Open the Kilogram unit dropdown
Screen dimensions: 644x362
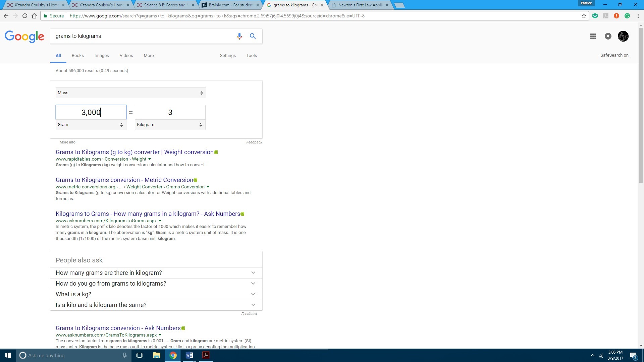pyautogui.click(x=170, y=125)
